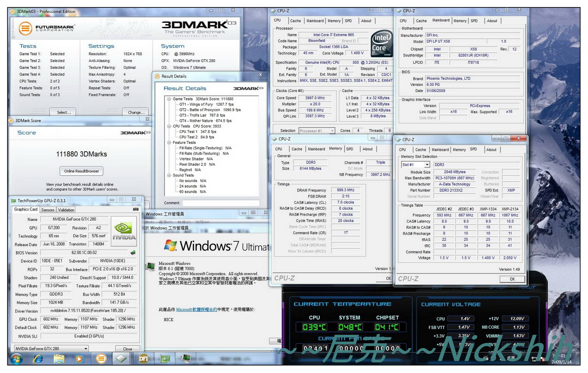Switch to the GPU-Z Sensors tab
The image size is (588, 373).
coord(48,210)
